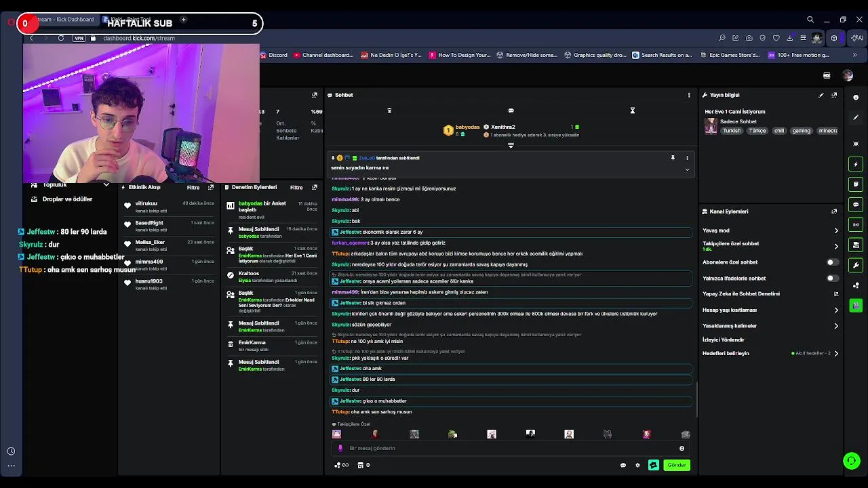Image resolution: width=868 pixels, height=488 pixels.
Task: Click the green highlighted sidebar icon at bottom
Action: pyautogui.click(x=856, y=306)
